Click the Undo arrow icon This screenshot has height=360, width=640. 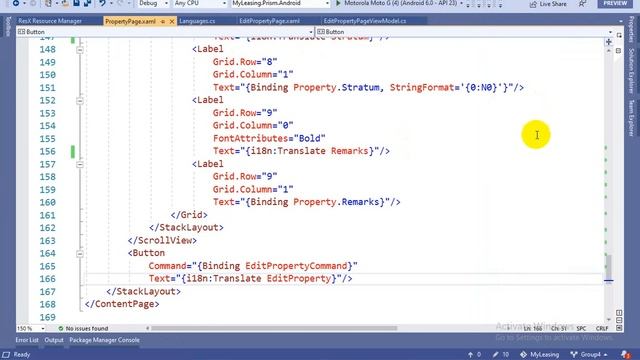coord(102,3)
